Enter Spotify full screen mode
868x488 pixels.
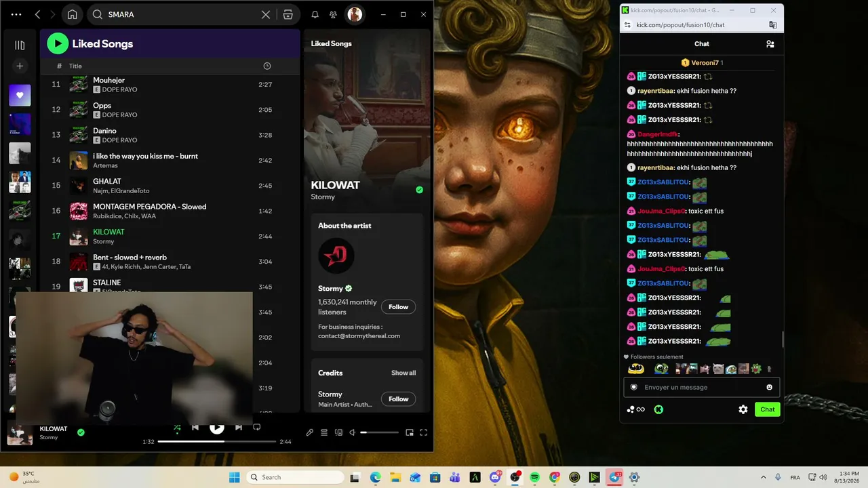(424, 432)
